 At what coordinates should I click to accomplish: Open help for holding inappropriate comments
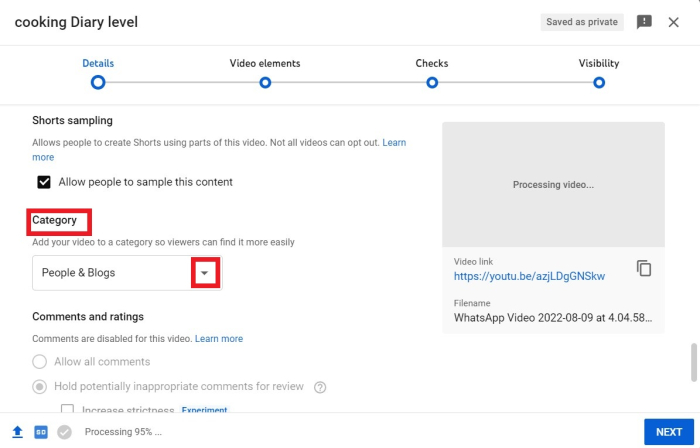(x=321, y=387)
